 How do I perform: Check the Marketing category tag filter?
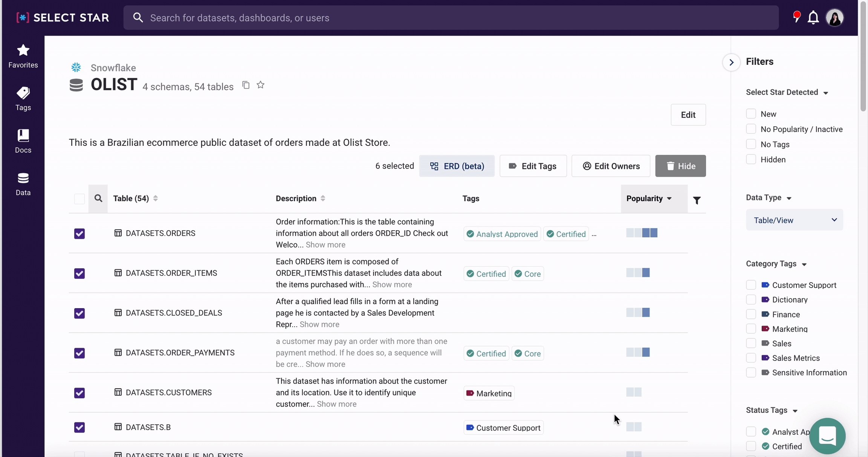751,329
